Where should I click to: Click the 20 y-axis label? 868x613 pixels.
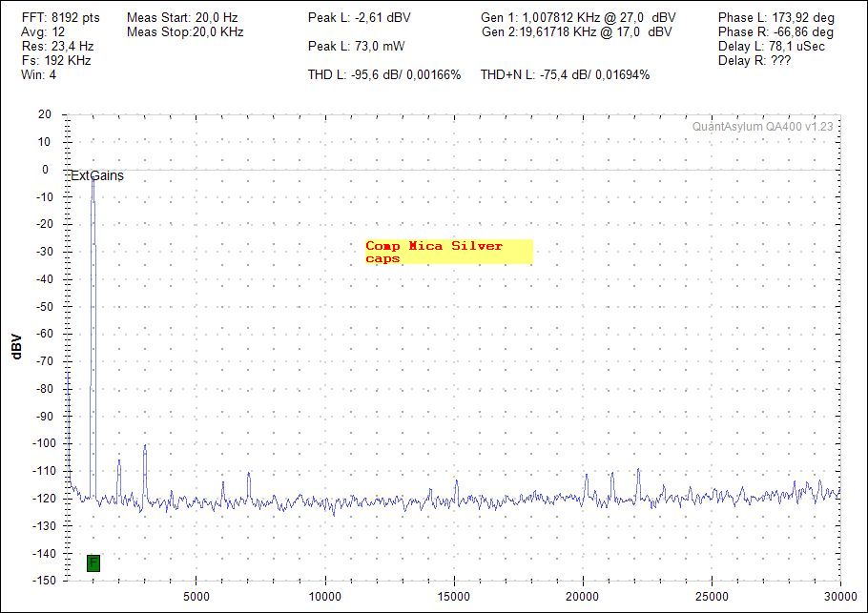[45, 114]
